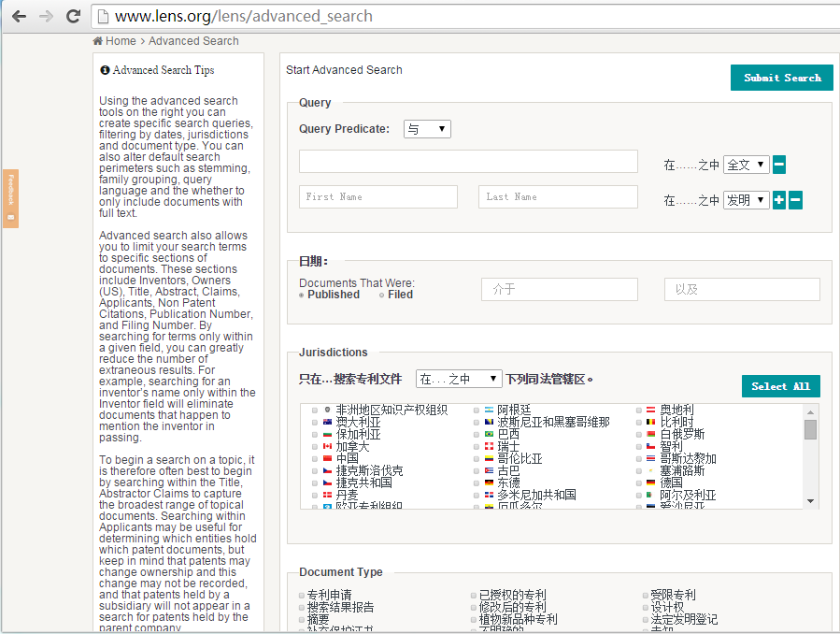The width and height of the screenshot is (840, 634).
Task: Click the Argentina flag icon
Action: click(x=489, y=410)
